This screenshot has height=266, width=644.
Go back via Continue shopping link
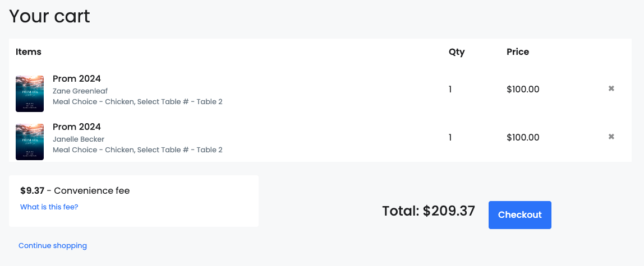(x=53, y=245)
